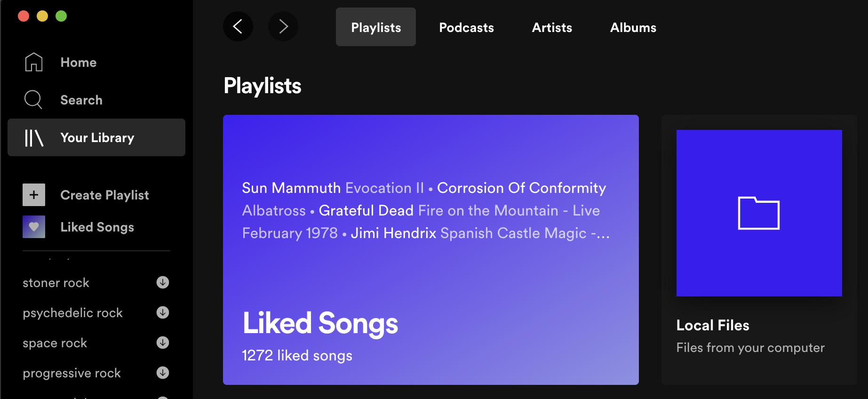
Task: Switch to the Podcasts tab
Action: 466,27
